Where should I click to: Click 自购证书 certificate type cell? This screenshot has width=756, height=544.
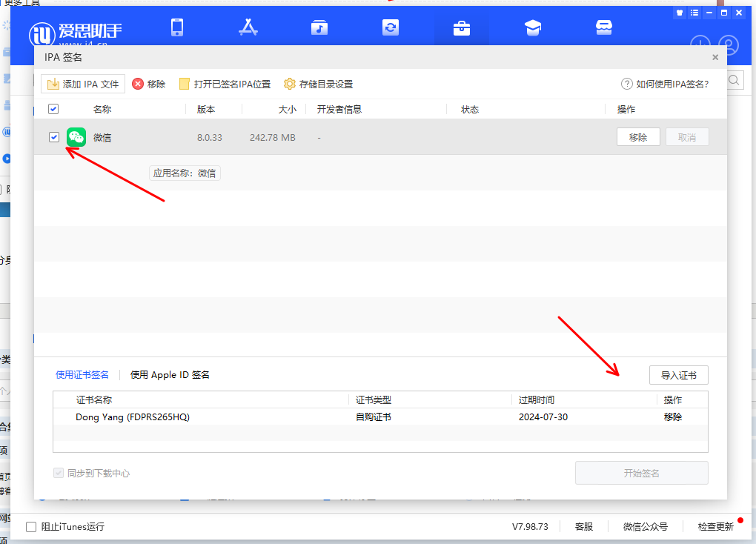pyautogui.click(x=374, y=417)
